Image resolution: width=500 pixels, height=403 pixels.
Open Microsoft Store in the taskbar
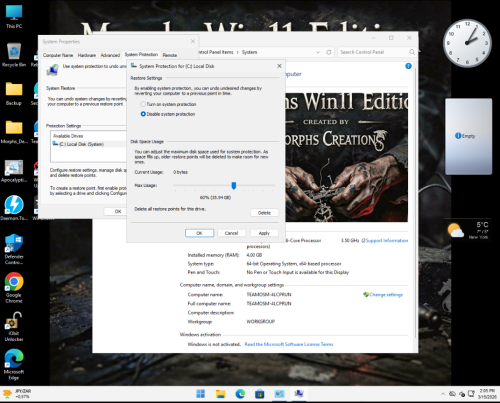point(260,394)
